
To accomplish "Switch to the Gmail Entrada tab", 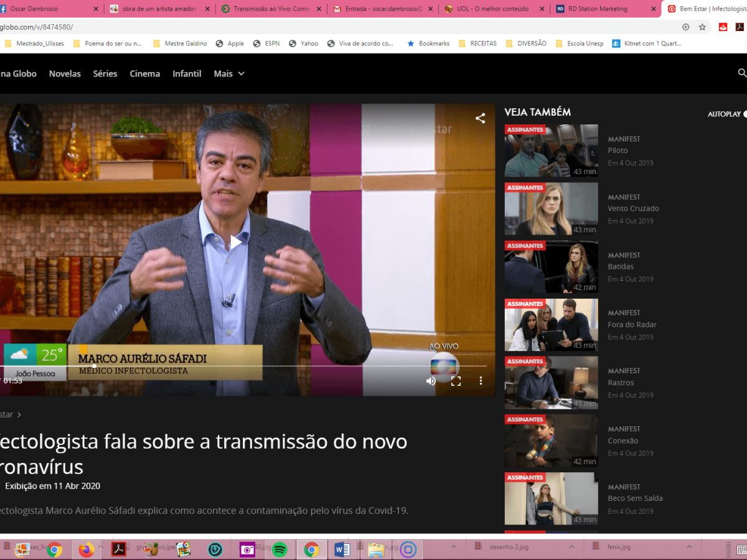I will click(383, 9).
